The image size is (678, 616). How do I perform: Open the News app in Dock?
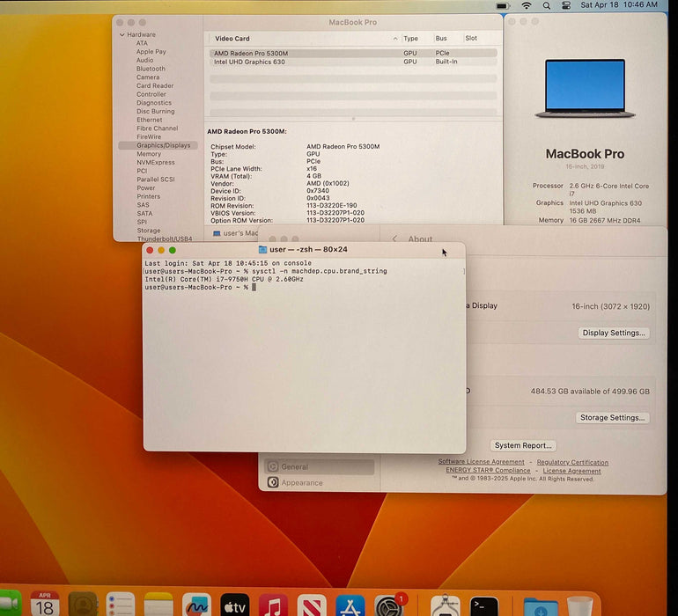point(312,605)
